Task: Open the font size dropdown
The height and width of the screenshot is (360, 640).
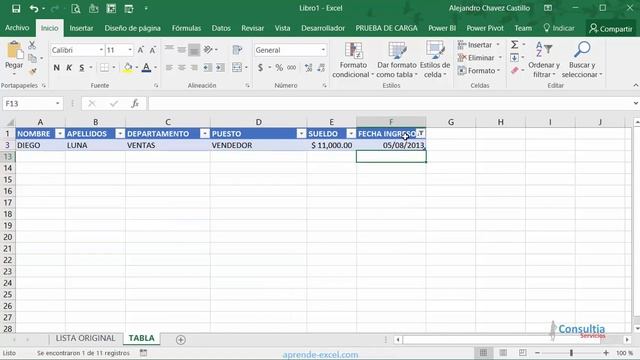Action: tap(130, 50)
